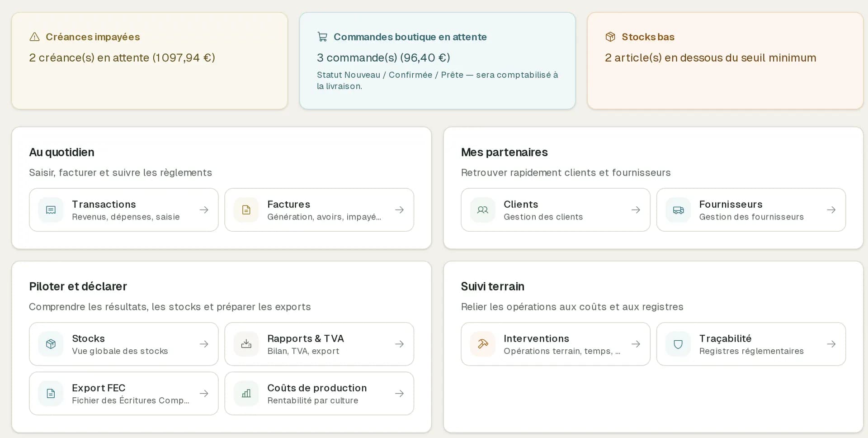Click '2 article(s) en dessous du seuil minimum'
The width and height of the screenshot is (868, 438).
click(x=711, y=58)
